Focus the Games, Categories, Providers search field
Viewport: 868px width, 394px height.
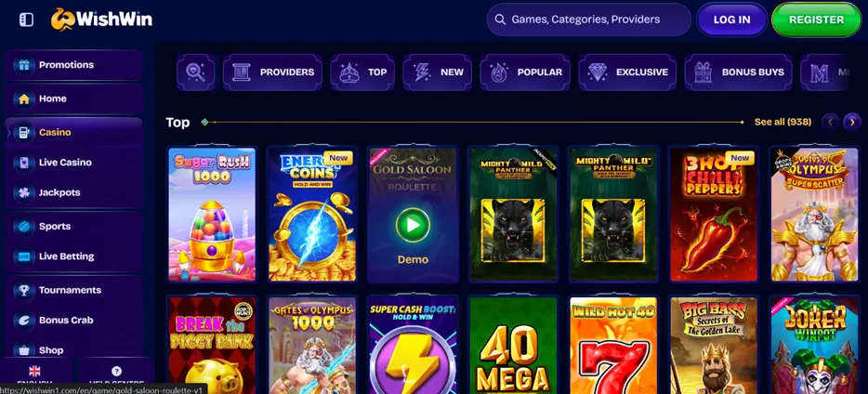(588, 20)
